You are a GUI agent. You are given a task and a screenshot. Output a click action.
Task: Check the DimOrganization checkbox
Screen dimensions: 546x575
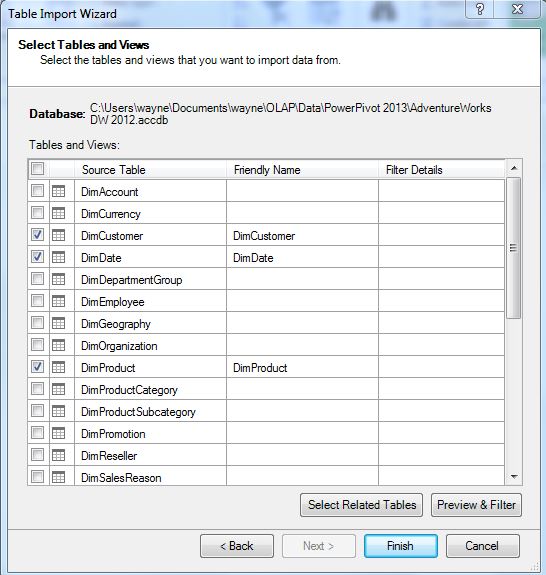[x=37, y=345]
